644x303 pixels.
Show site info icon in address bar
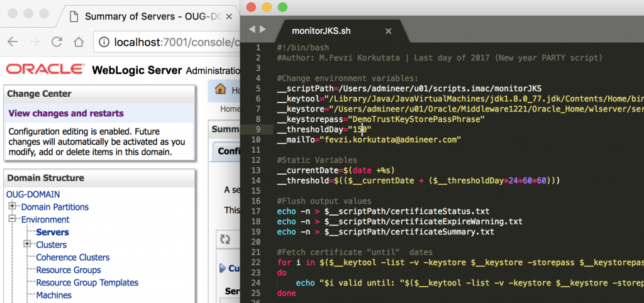[105, 42]
